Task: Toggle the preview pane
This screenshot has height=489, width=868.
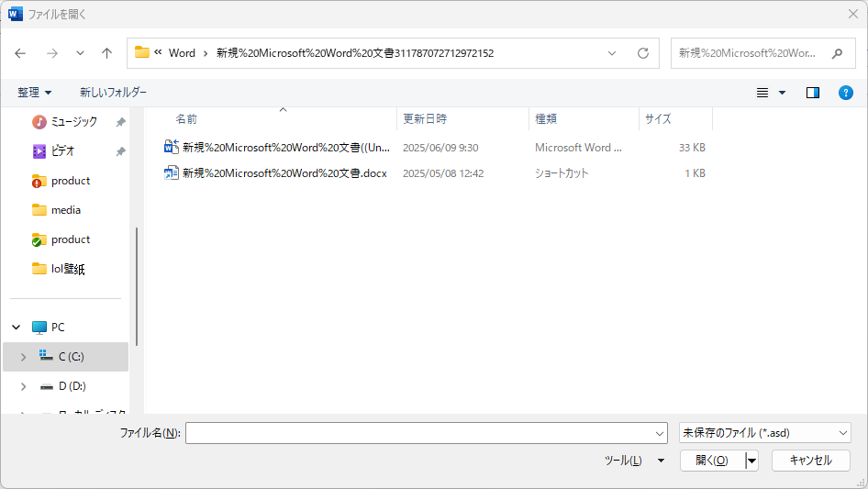Action: 813,93
